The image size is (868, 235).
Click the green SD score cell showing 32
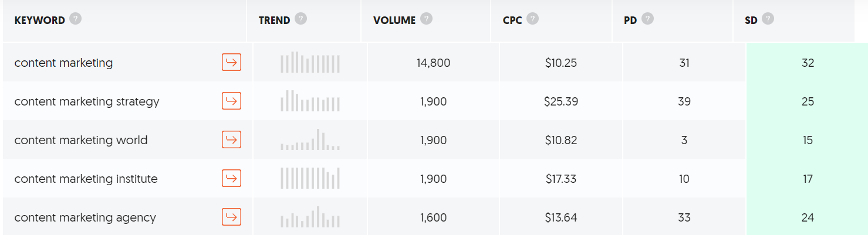[808, 63]
